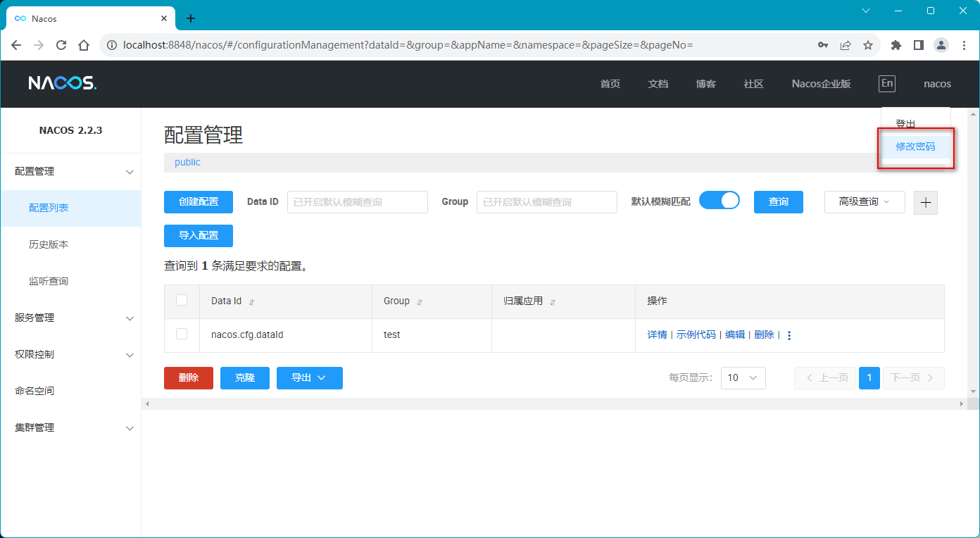Open 示例代码 for nacos.cfg.dataId
This screenshot has width=980, height=538.
(x=696, y=334)
